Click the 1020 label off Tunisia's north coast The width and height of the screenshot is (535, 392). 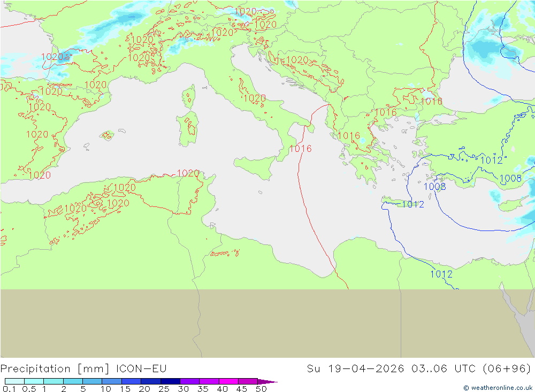click(x=188, y=173)
